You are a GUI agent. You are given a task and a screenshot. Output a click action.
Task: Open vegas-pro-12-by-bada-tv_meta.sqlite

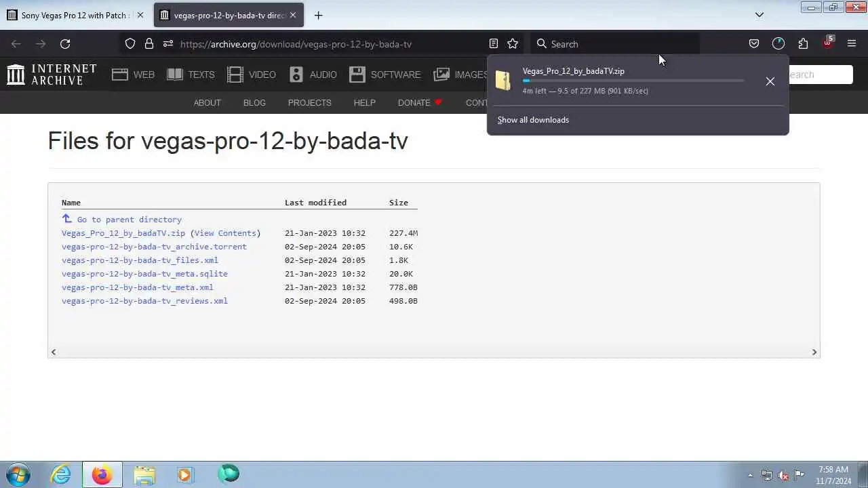(x=144, y=274)
